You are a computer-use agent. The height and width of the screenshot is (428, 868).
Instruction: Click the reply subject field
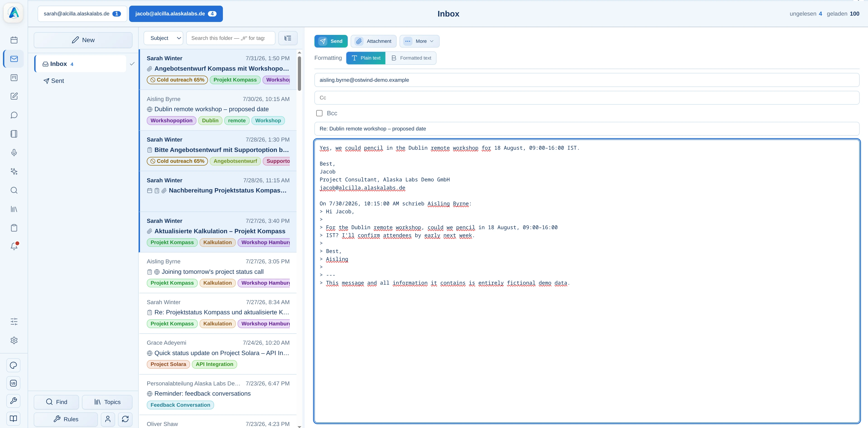click(x=587, y=129)
